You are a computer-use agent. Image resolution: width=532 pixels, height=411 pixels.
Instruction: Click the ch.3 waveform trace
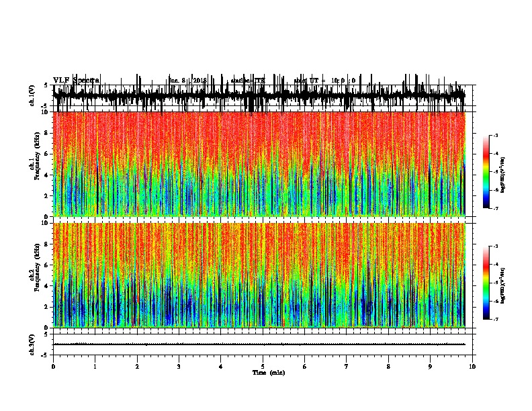click(259, 345)
